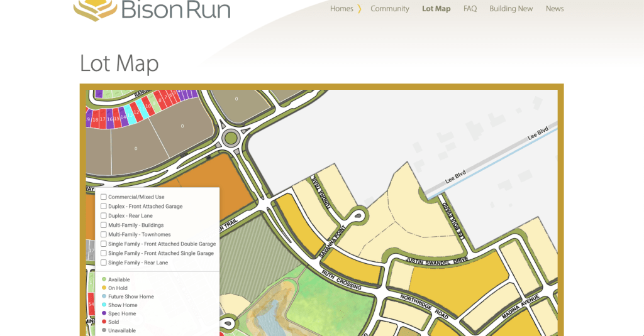The height and width of the screenshot is (336, 644).
Task: Tick the Single Family - Rear Lane checkbox
Action: [104, 263]
